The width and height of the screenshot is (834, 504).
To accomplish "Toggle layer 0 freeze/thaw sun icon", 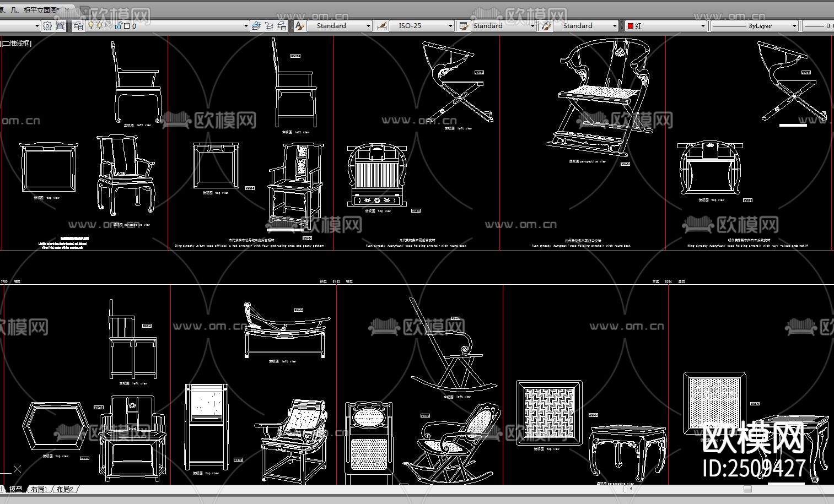I will 99,26.
